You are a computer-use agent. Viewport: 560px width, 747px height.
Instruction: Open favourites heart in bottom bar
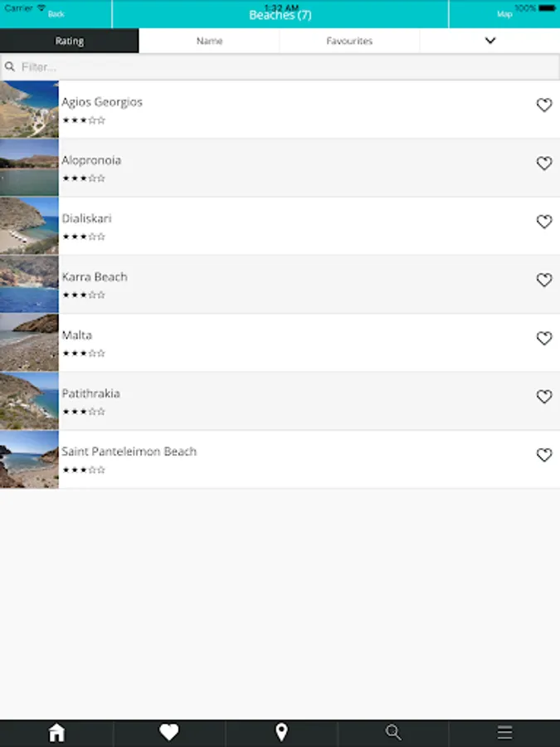[169, 732]
